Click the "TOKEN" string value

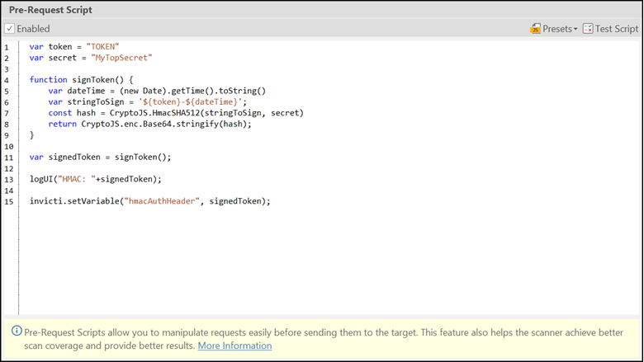point(102,47)
